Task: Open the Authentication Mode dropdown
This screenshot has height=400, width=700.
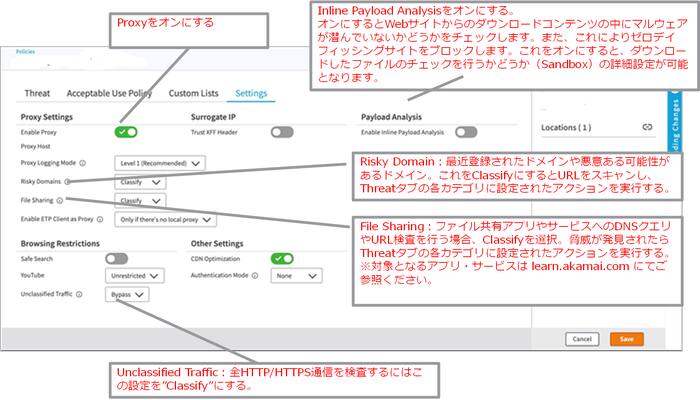Action: [x=298, y=275]
